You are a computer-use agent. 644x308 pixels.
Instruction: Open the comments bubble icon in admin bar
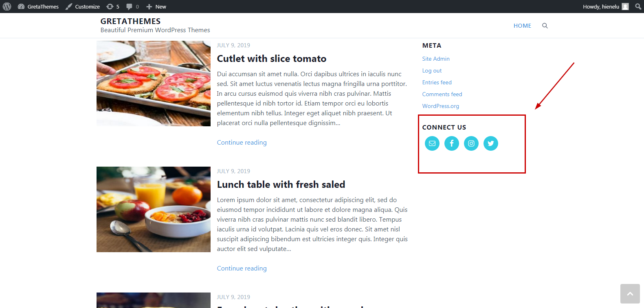[130, 6]
